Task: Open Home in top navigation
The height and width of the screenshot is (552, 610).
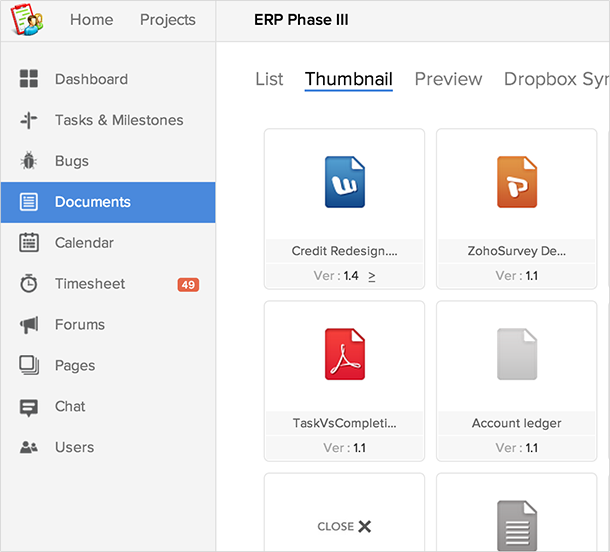Action: [x=91, y=19]
